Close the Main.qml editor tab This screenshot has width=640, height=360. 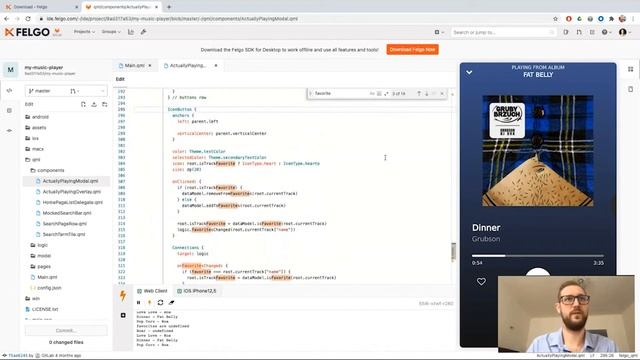point(150,65)
